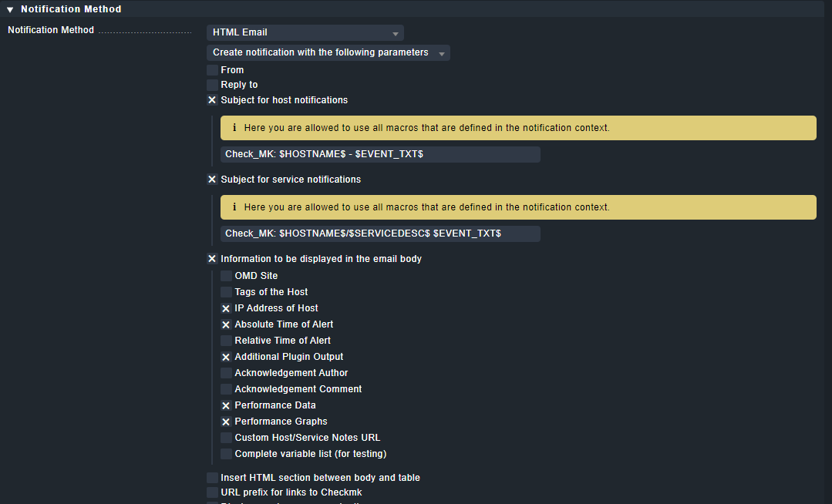Uncheck Additional Plugin Output

point(226,357)
